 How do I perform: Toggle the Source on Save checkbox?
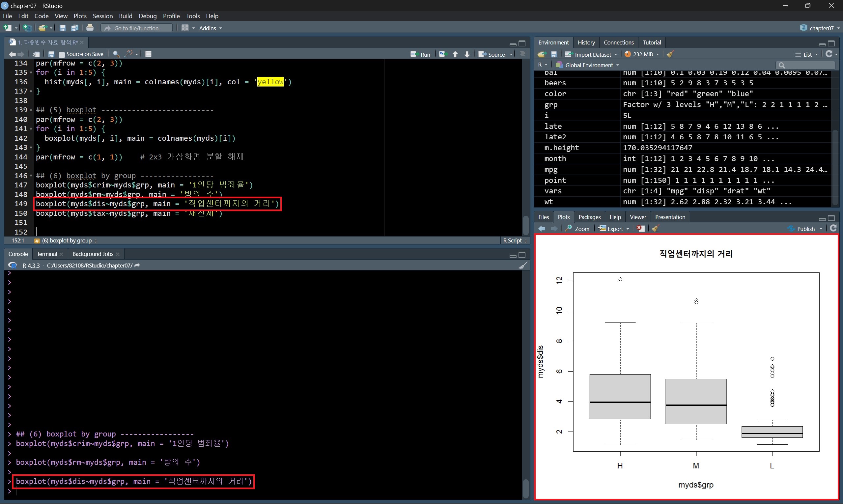tap(62, 54)
